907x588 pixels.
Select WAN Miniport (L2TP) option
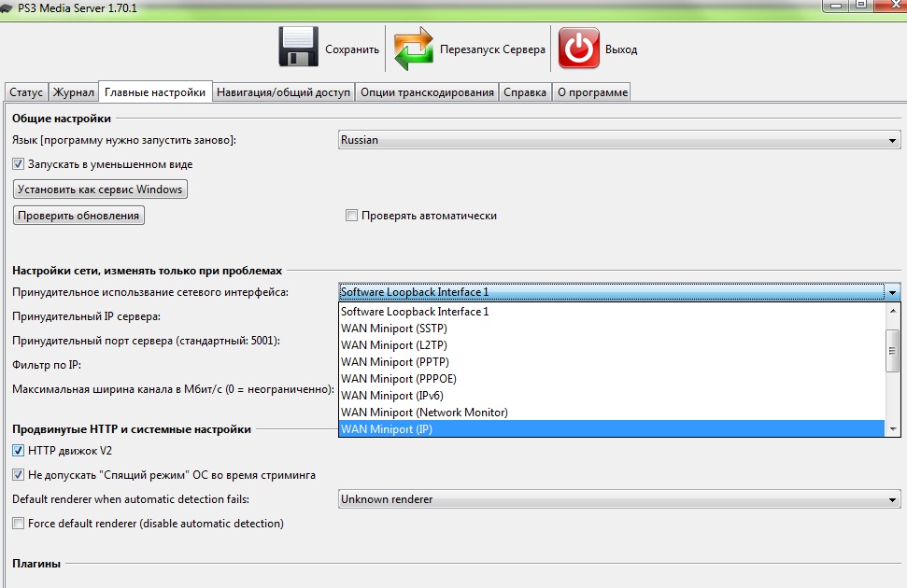612,345
